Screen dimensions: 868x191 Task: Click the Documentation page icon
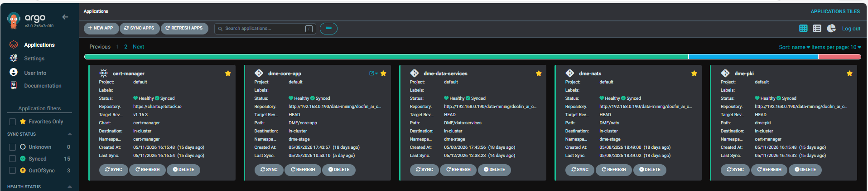[x=14, y=85]
